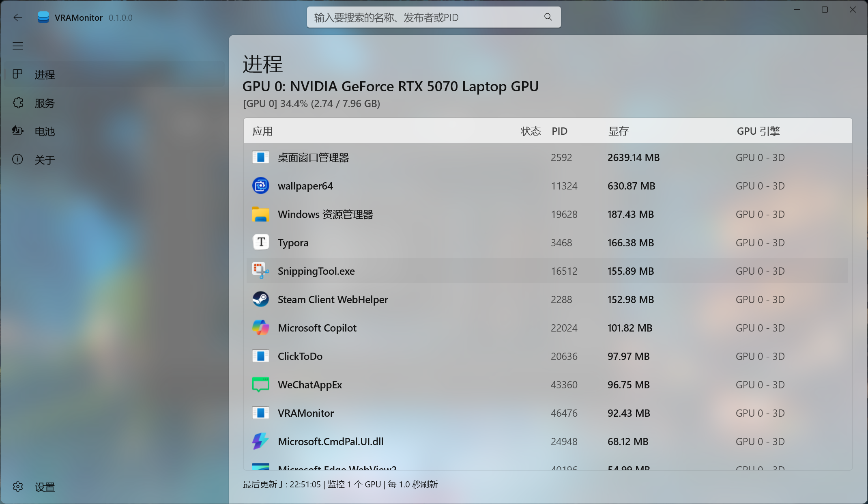This screenshot has width=868, height=504.
Task: Click the search input field
Action: click(426, 17)
